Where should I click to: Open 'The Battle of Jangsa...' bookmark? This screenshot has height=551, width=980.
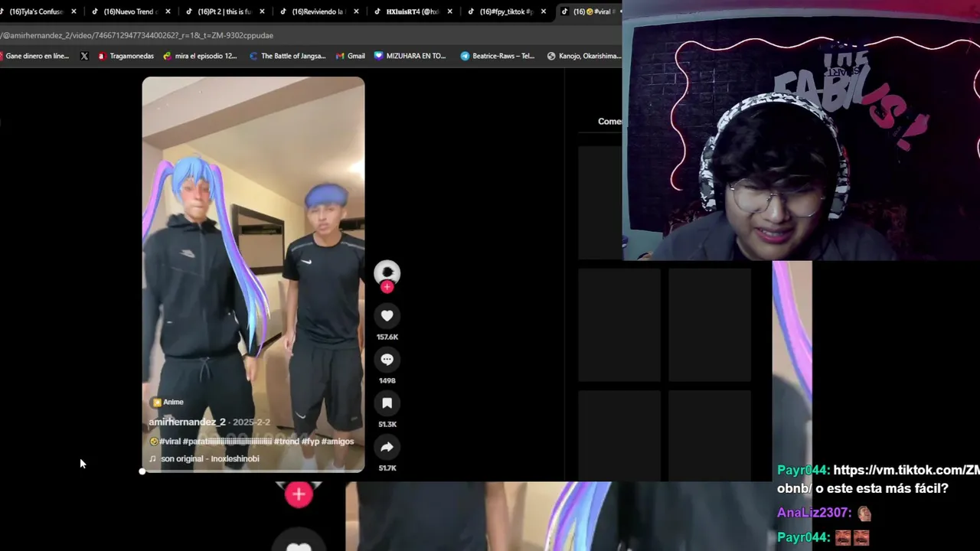(x=287, y=56)
